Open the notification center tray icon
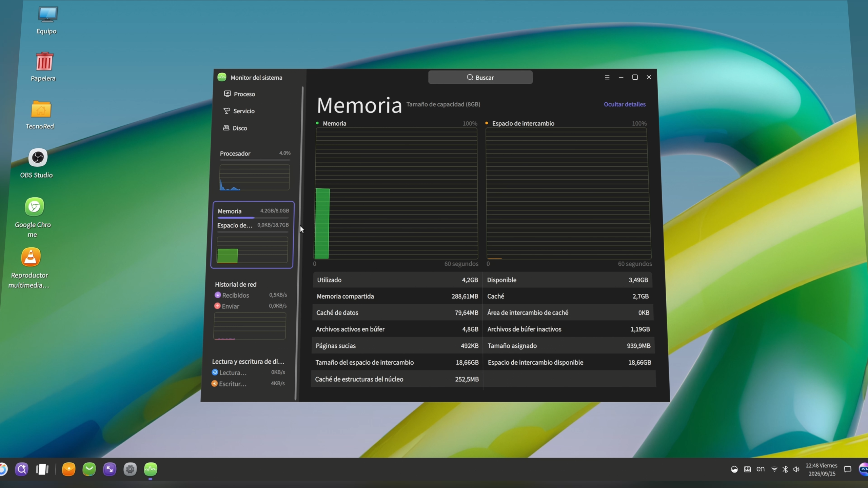 tap(848, 469)
